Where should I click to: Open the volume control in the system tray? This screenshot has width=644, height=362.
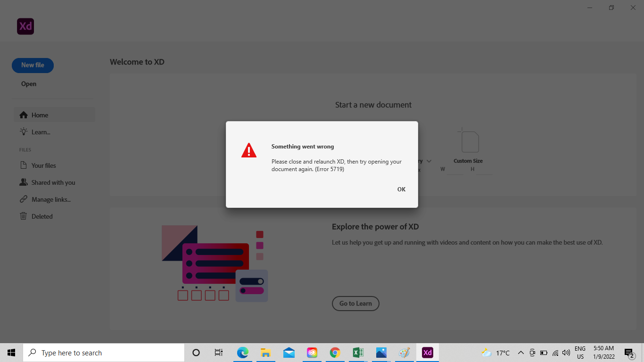pos(566,352)
